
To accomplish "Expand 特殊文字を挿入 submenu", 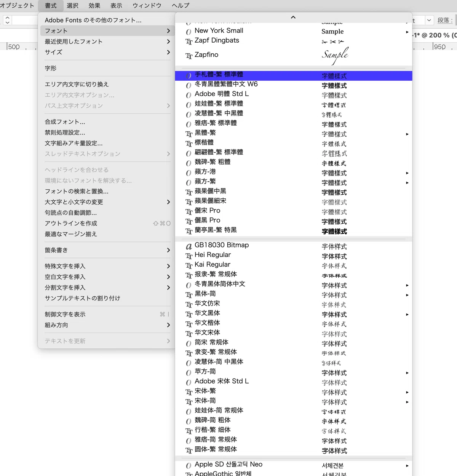I will tap(107, 266).
